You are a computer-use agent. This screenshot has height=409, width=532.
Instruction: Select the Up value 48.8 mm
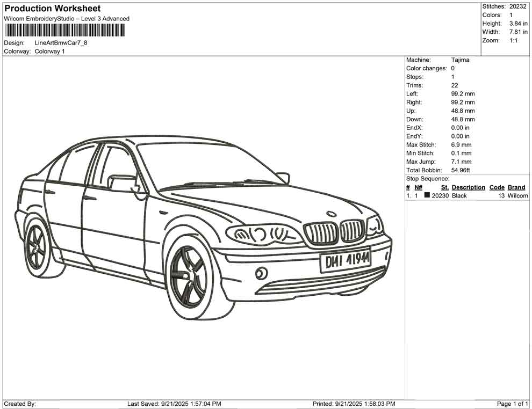point(463,111)
